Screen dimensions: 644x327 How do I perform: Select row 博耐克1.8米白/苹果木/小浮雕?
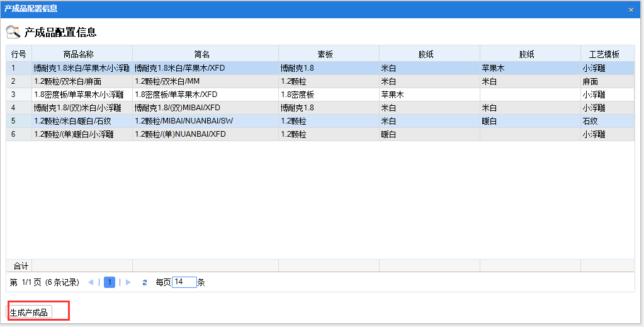tap(320, 68)
